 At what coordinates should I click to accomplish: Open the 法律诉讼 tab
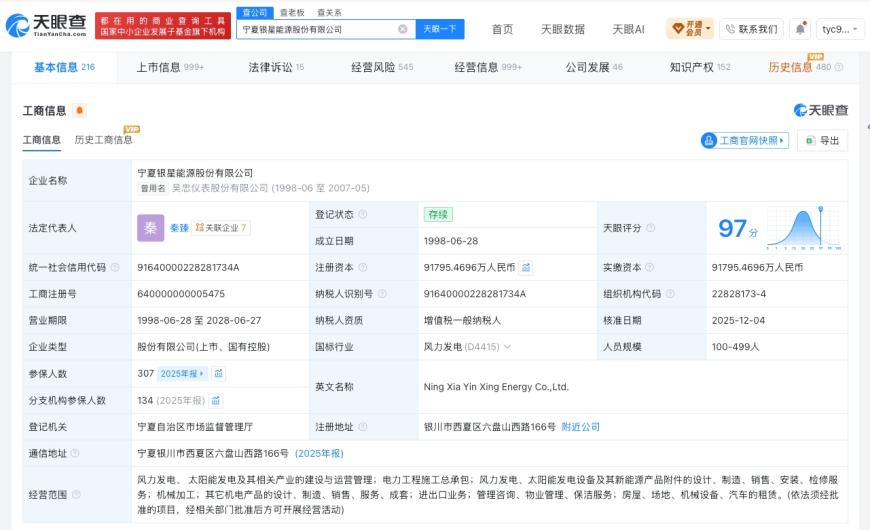point(276,67)
